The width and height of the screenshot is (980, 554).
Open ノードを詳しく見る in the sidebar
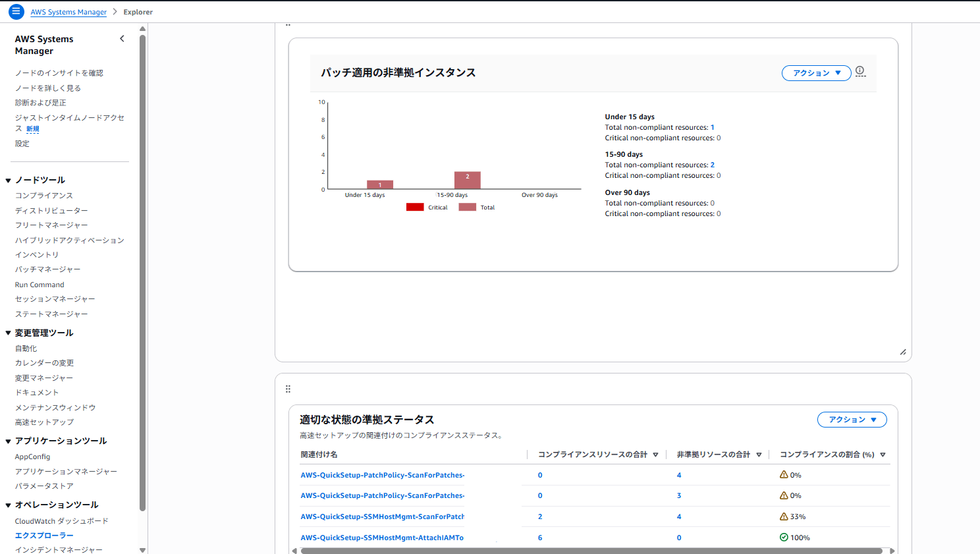pos(48,88)
